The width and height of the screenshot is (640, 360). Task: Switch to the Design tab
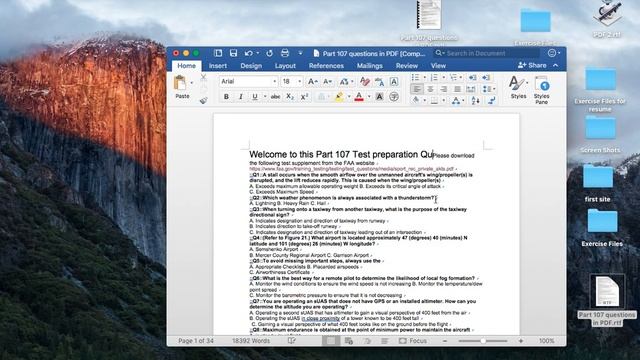click(x=251, y=66)
